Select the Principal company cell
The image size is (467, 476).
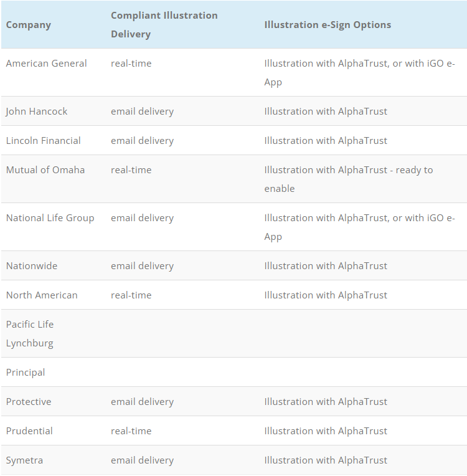coord(26,373)
